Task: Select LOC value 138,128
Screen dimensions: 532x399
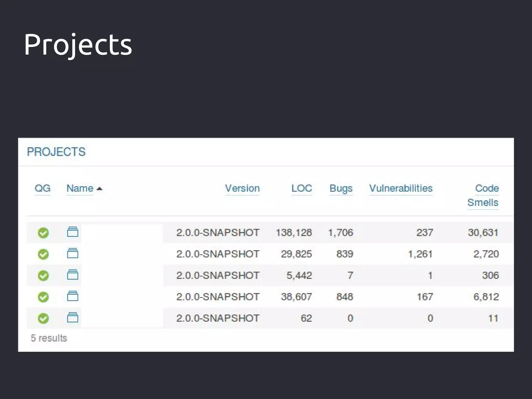Action: (294, 233)
